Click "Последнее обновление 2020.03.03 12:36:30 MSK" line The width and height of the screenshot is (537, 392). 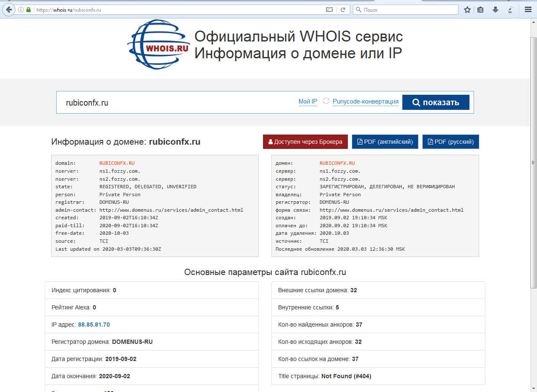[340, 249]
